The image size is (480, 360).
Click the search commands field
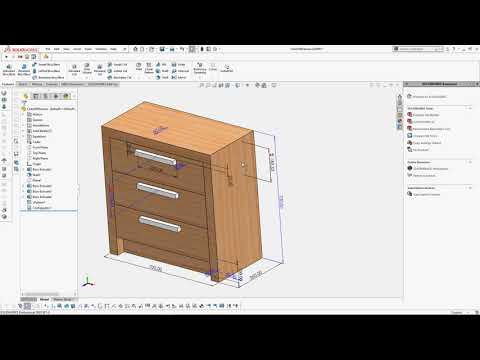click(417, 49)
